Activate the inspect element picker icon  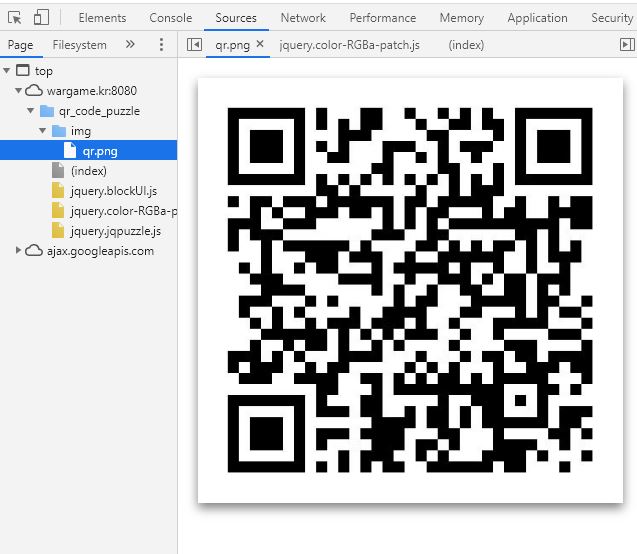15,18
